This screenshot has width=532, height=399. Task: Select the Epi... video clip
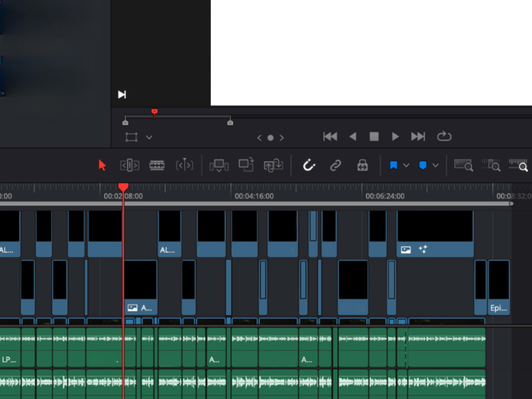pos(499,287)
